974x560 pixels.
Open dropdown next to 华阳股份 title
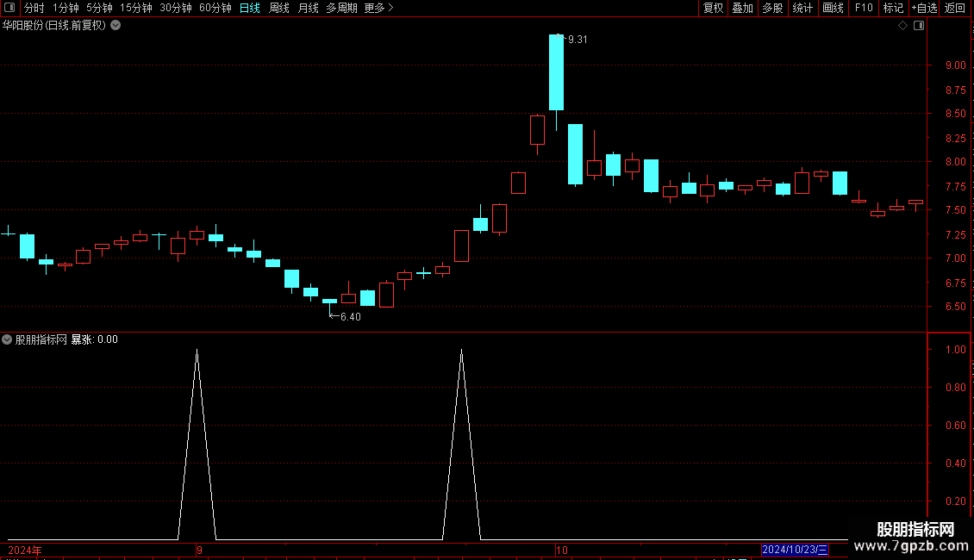click(x=116, y=26)
